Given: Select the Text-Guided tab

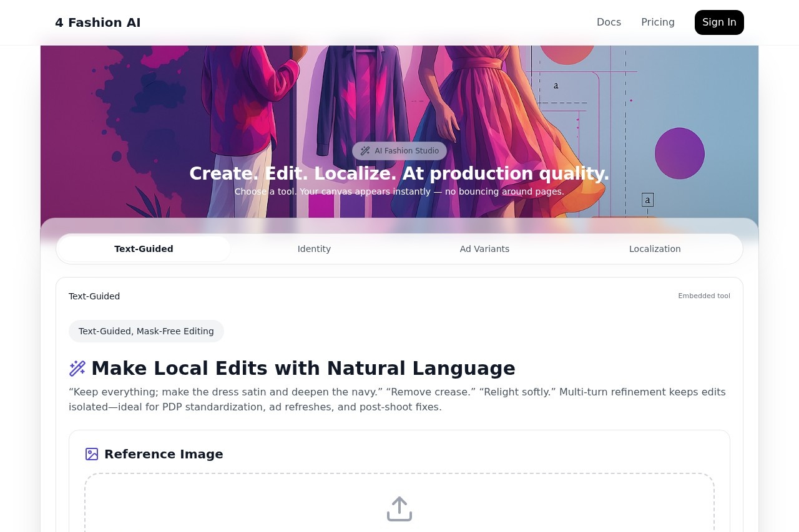Looking at the screenshot, I should pos(144,249).
